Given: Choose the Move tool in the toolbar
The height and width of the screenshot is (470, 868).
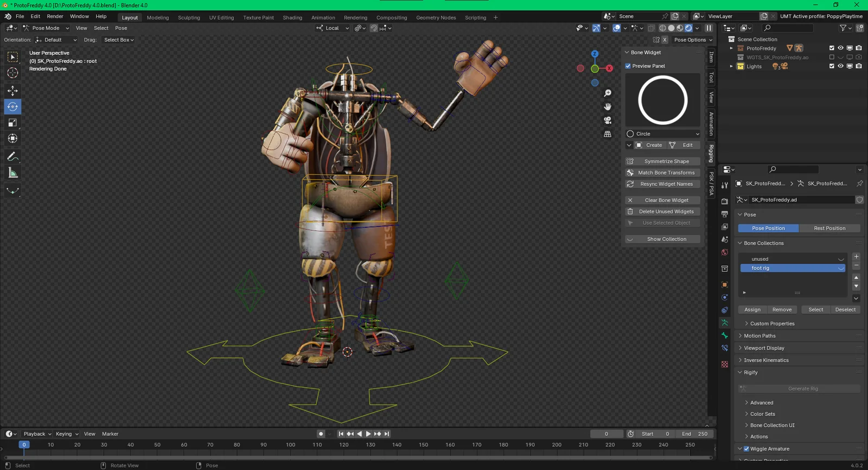Looking at the screenshot, I should click(12, 91).
